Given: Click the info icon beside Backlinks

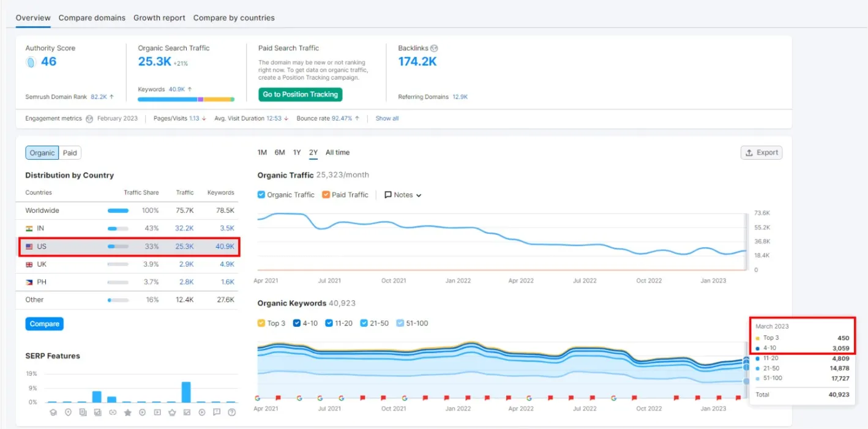Looking at the screenshot, I should coord(434,48).
